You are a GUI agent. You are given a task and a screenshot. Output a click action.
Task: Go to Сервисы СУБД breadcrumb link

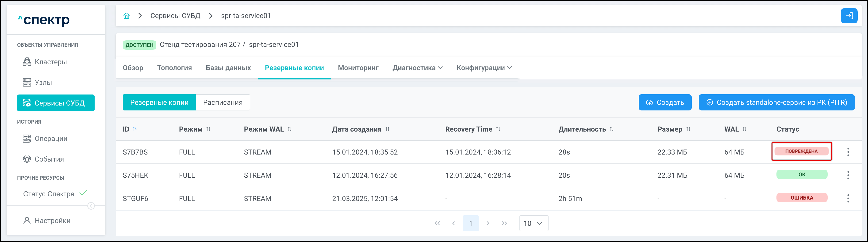coord(175,16)
